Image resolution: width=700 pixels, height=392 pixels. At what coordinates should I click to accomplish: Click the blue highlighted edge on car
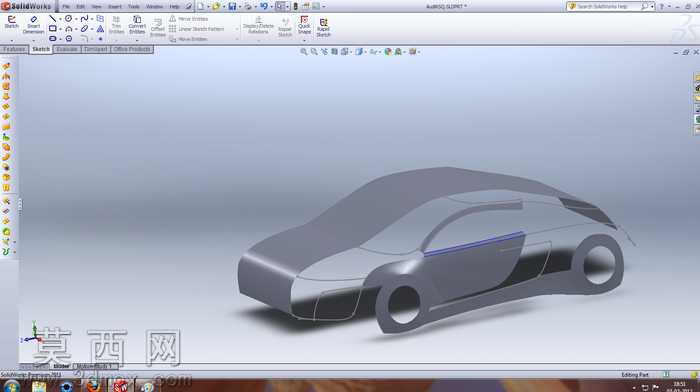(474, 244)
